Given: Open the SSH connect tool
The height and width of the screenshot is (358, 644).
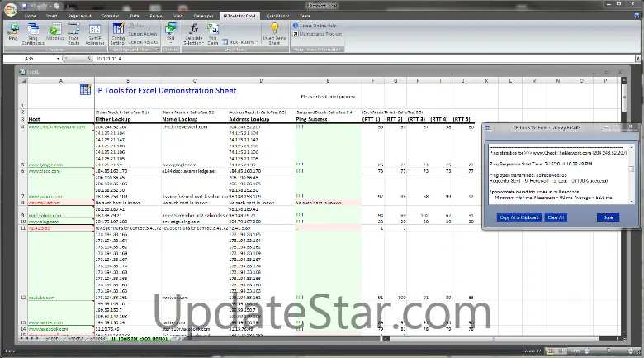Looking at the screenshot, I should (171, 32).
